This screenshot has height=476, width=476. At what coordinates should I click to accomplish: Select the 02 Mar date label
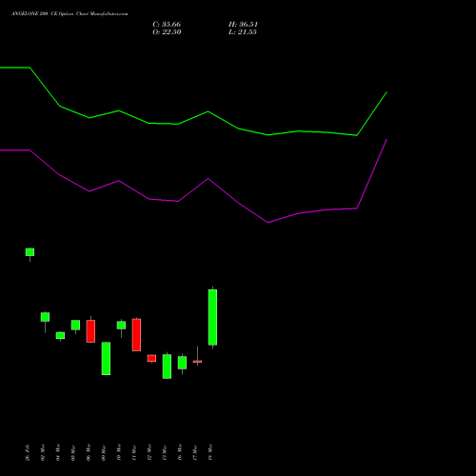(x=43, y=452)
